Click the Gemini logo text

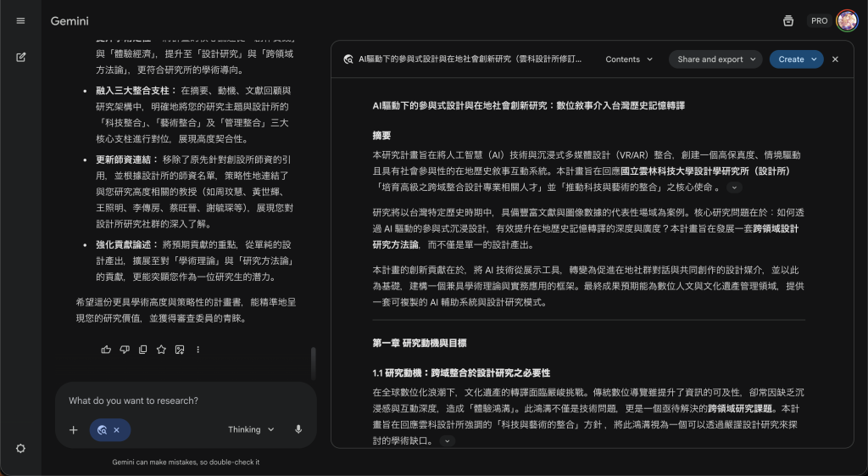click(x=70, y=21)
